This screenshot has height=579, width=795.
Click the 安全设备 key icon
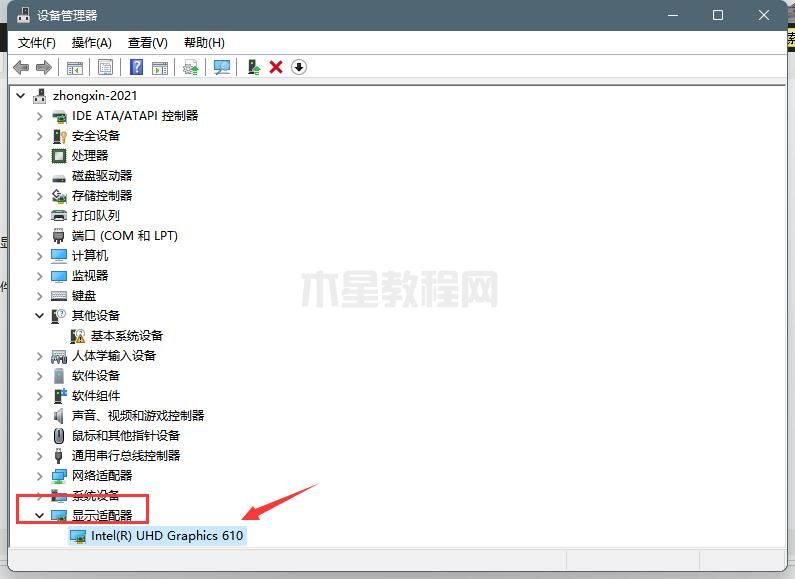(x=59, y=136)
